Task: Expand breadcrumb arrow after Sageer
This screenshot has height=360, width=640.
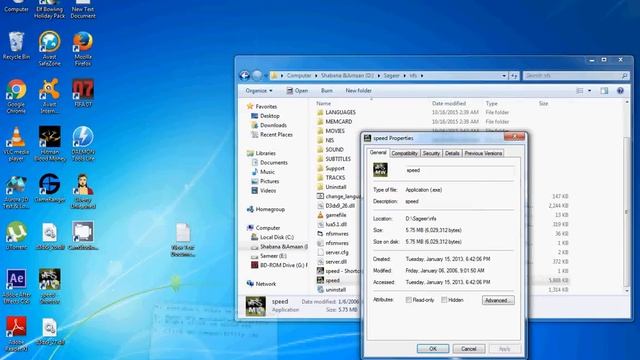Action: (x=404, y=76)
